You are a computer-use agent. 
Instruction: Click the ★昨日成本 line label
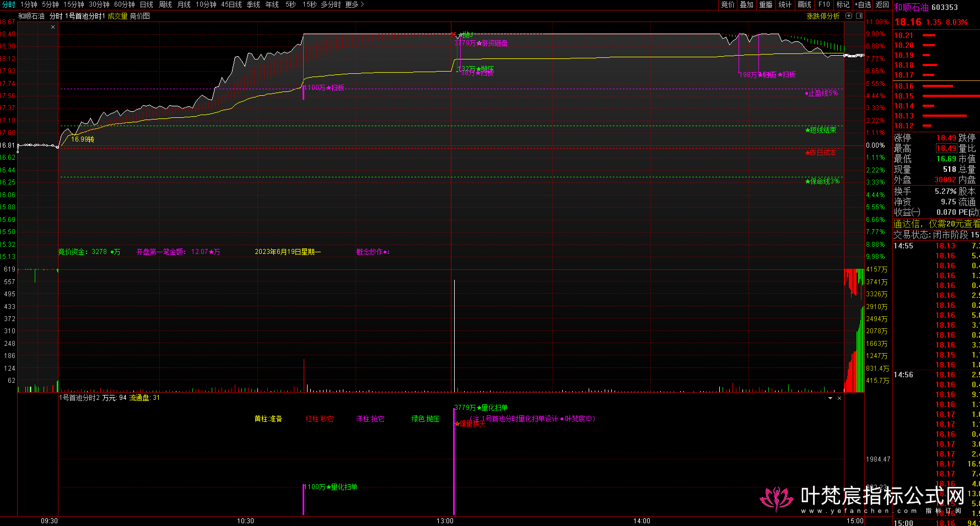coord(821,153)
